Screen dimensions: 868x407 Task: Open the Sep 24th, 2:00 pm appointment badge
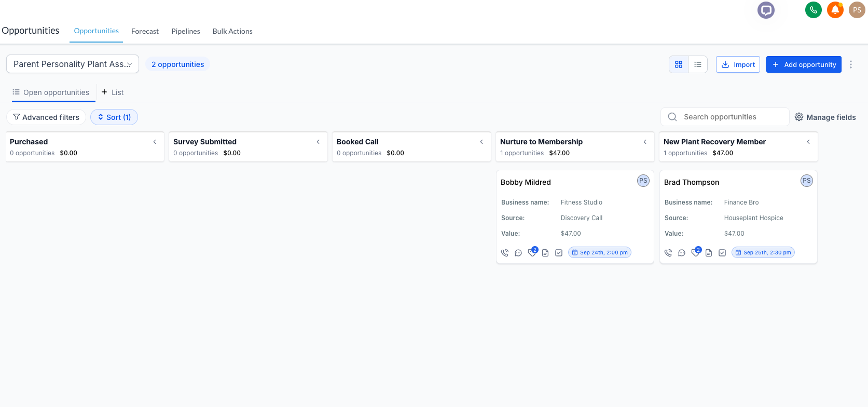tap(600, 253)
